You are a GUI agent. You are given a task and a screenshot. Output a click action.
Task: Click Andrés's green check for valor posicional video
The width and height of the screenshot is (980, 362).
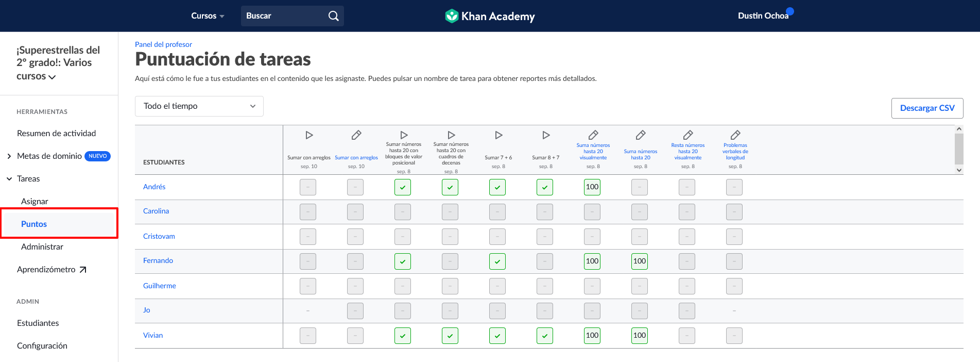click(x=403, y=187)
